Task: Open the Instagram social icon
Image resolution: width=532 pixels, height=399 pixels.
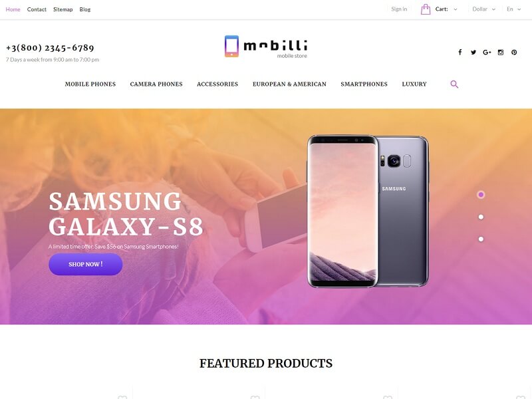Action: 501,53
